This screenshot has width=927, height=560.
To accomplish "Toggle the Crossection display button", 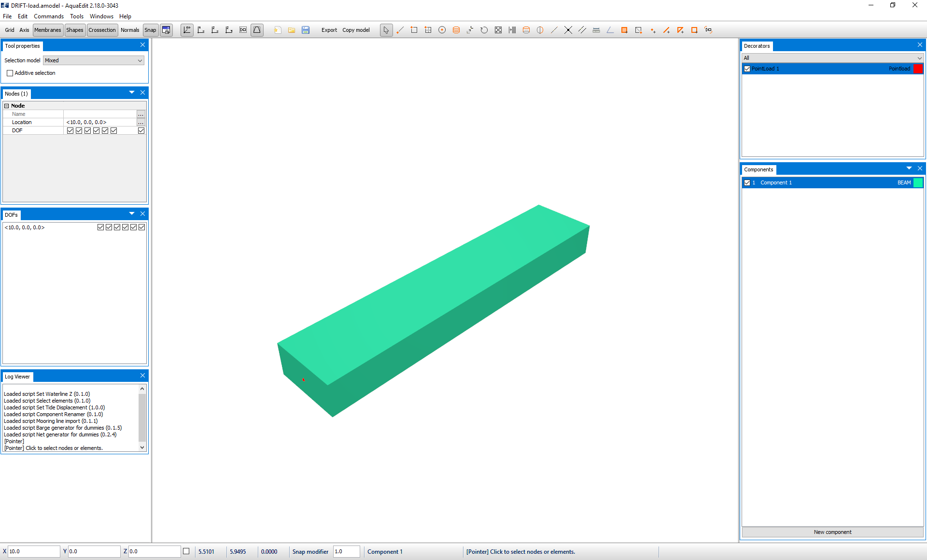I will [x=102, y=30].
